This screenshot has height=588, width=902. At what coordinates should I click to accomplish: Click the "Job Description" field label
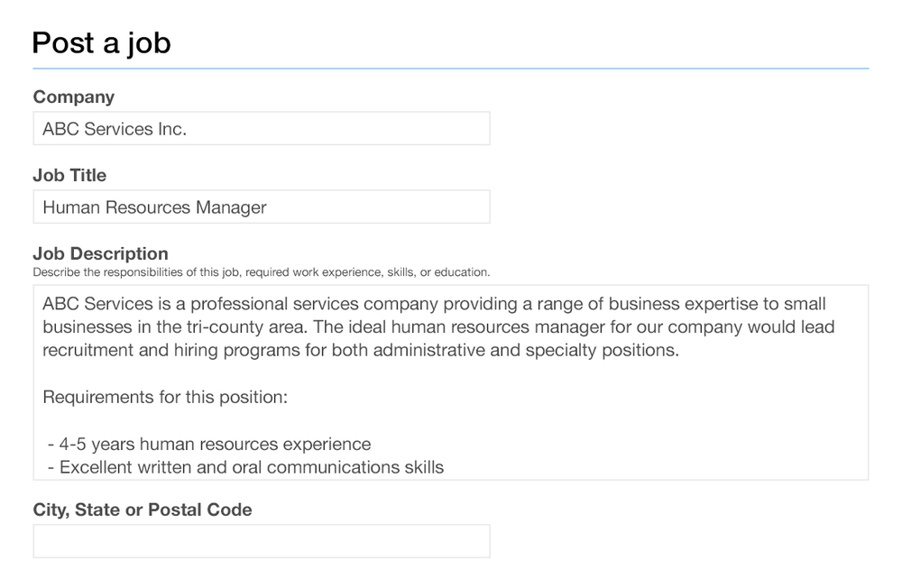[x=100, y=253]
